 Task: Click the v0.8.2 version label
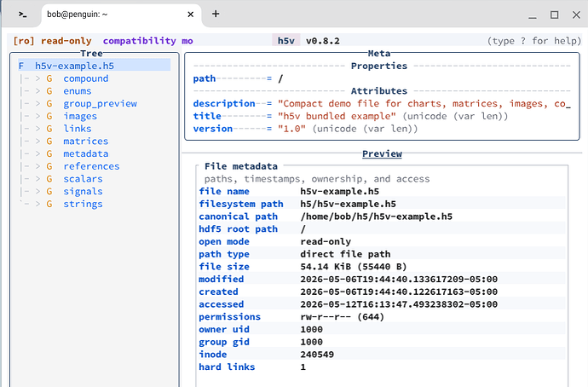[323, 41]
